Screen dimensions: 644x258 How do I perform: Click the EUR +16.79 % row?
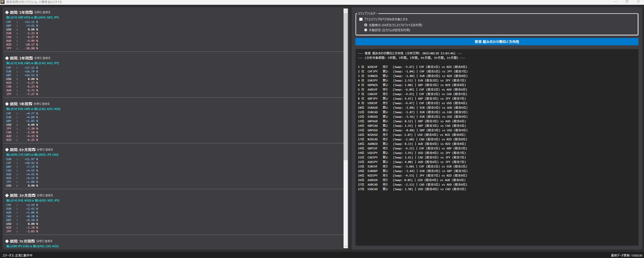(x=22, y=71)
